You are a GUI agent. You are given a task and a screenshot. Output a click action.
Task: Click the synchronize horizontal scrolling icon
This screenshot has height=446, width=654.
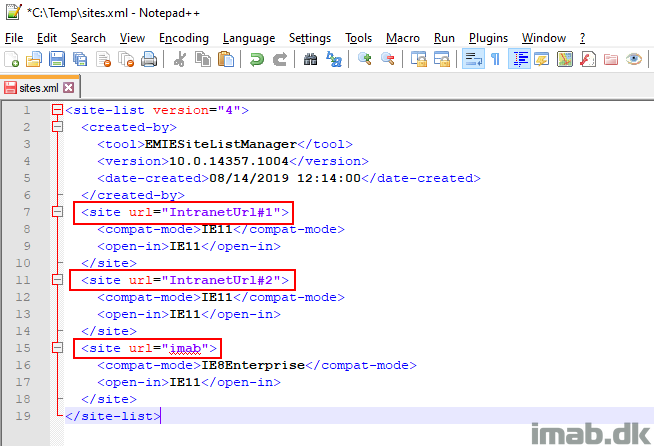(x=442, y=59)
